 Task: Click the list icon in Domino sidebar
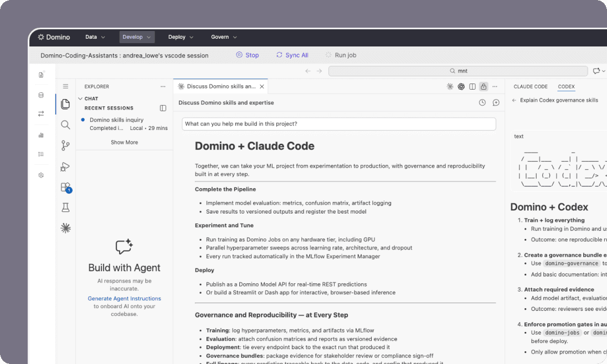click(x=41, y=154)
